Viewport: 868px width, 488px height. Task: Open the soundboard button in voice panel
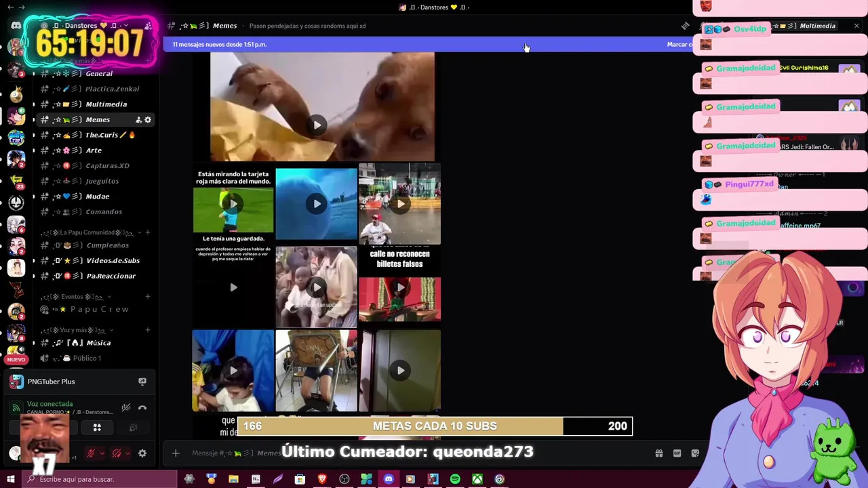[x=133, y=428]
